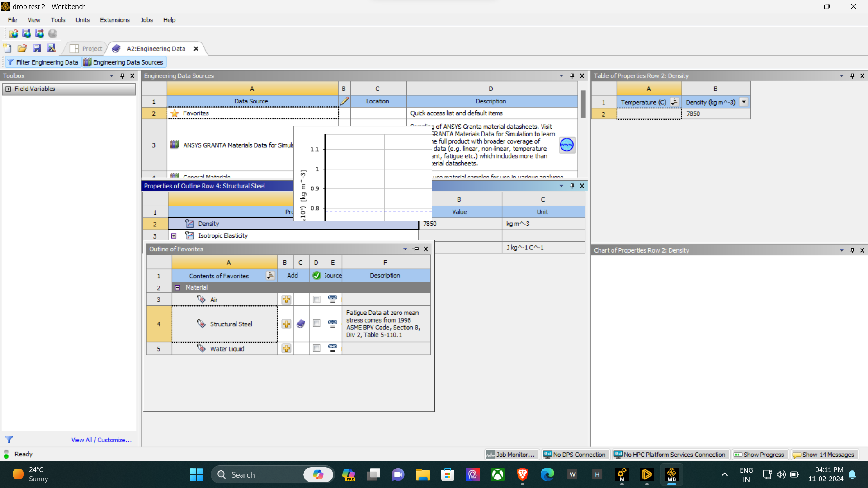Image resolution: width=868 pixels, height=488 pixels.
Task: Switch to the Project tab
Action: click(87, 49)
